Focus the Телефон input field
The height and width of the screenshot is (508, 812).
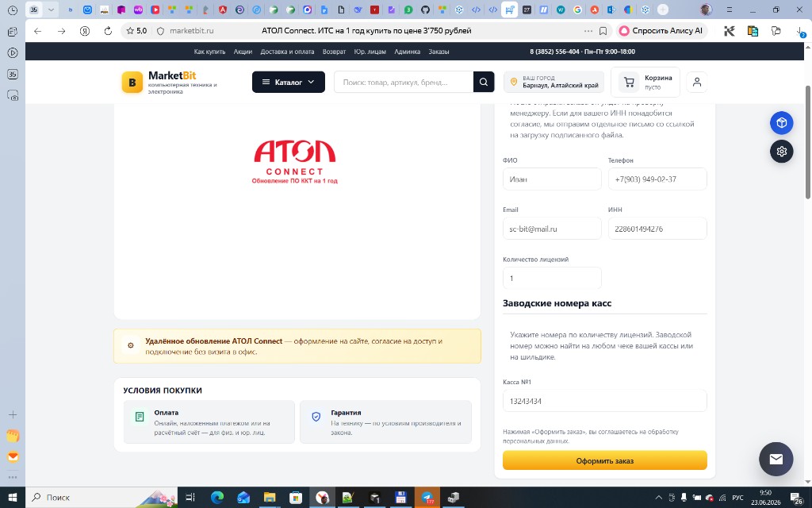click(657, 179)
